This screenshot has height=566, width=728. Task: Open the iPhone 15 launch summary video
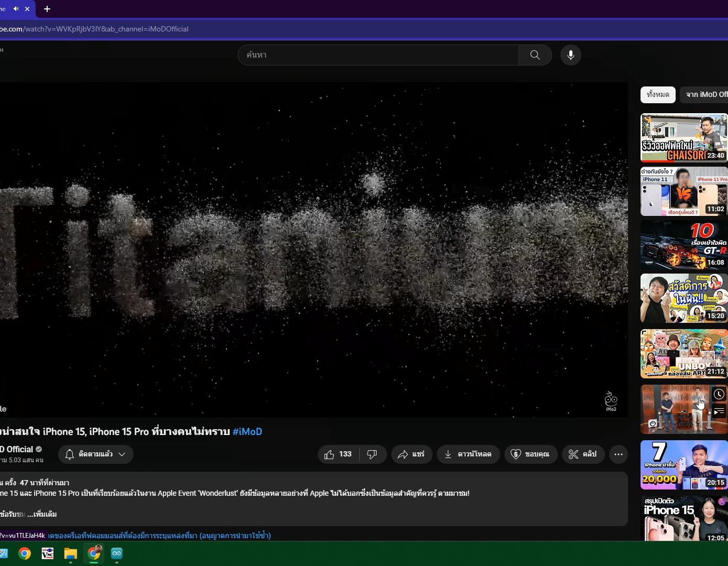[684, 518]
